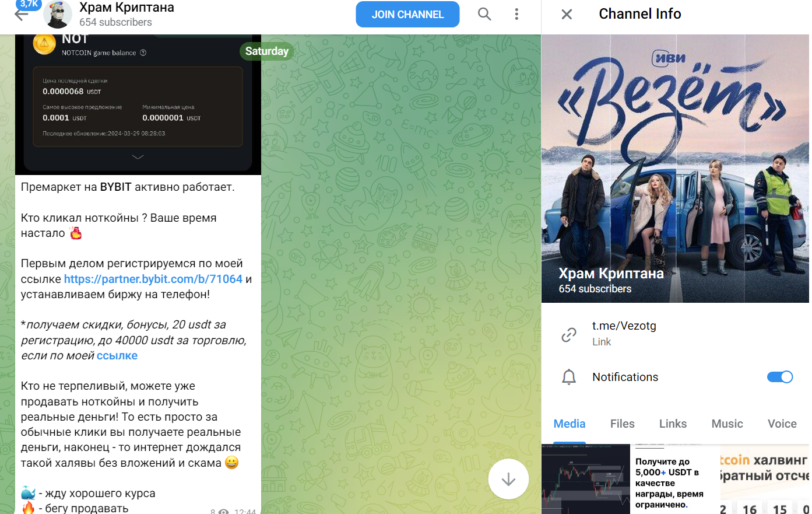
Task: Open the 5,000+ USDT reward thumbnail
Action: coord(675,479)
